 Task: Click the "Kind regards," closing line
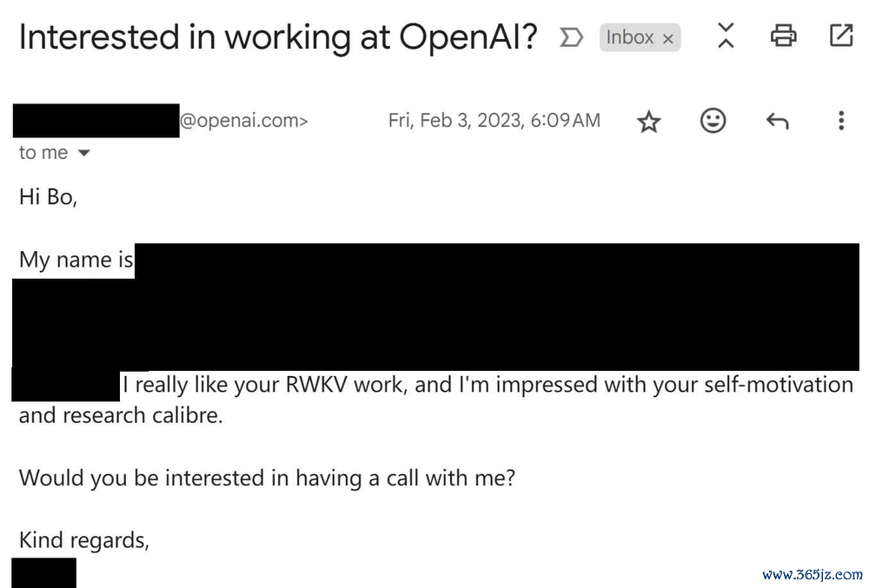tap(84, 540)
